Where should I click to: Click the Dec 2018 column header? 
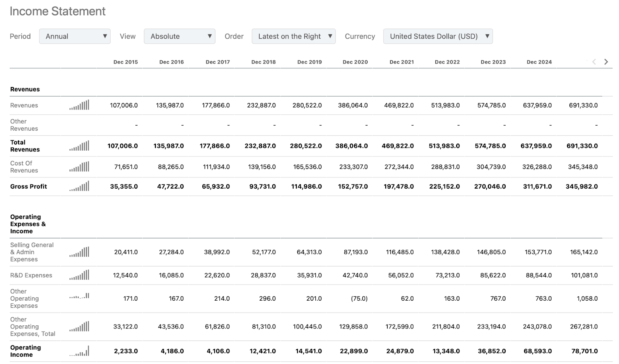tap(263, 62)
